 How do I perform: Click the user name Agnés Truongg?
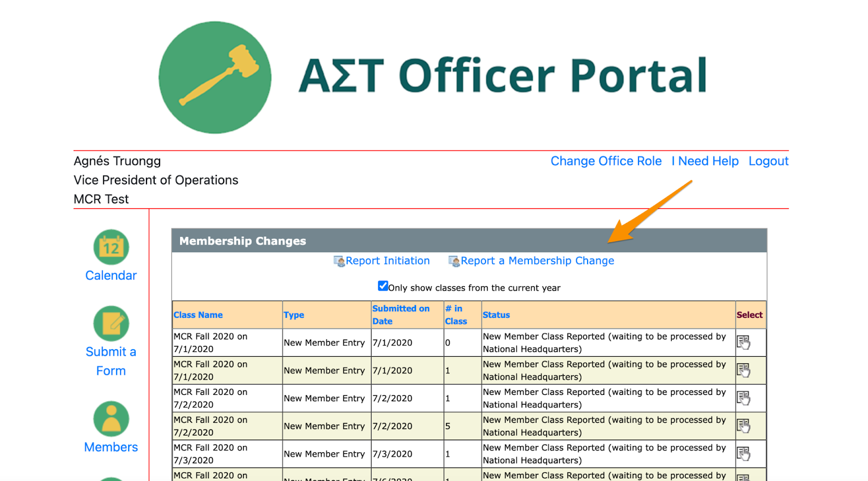[117, 161]
